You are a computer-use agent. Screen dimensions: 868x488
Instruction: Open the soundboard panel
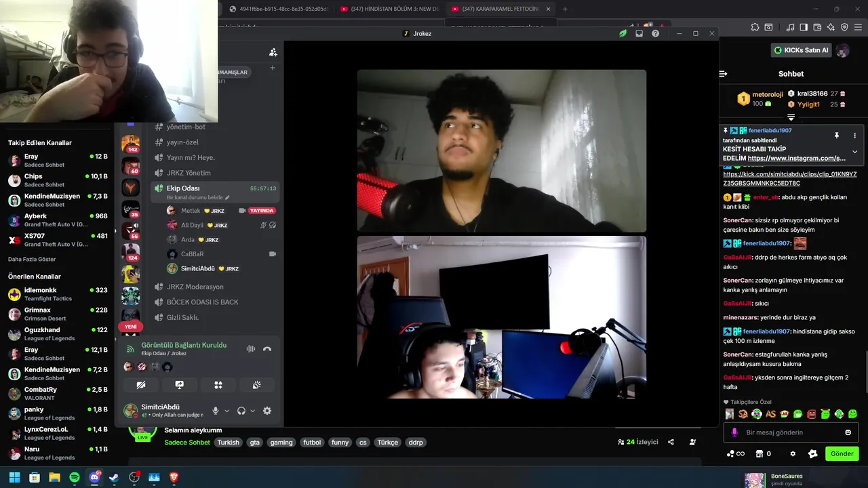coord(257,385)
